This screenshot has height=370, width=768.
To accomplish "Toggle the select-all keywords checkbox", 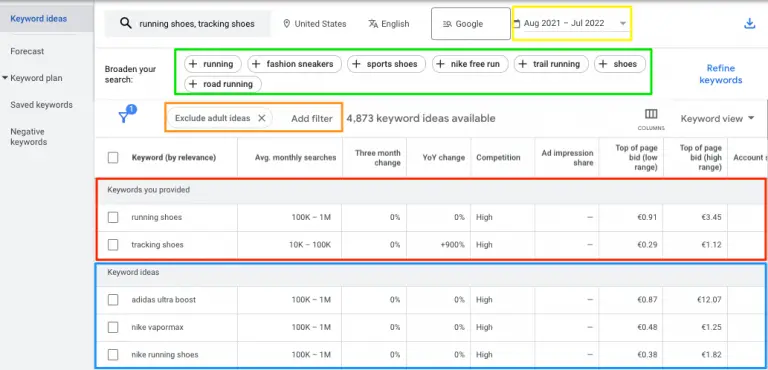I will pyautogui.click(x=113, y=158).
